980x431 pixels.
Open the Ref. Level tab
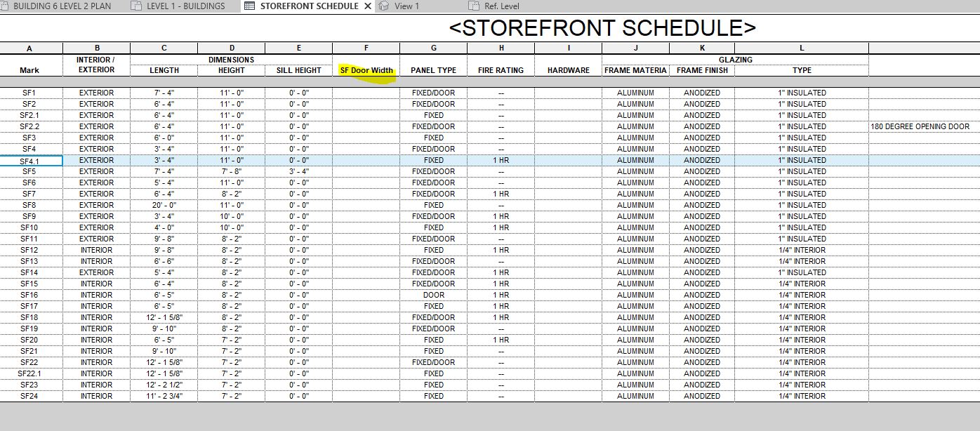coord(501,6)
